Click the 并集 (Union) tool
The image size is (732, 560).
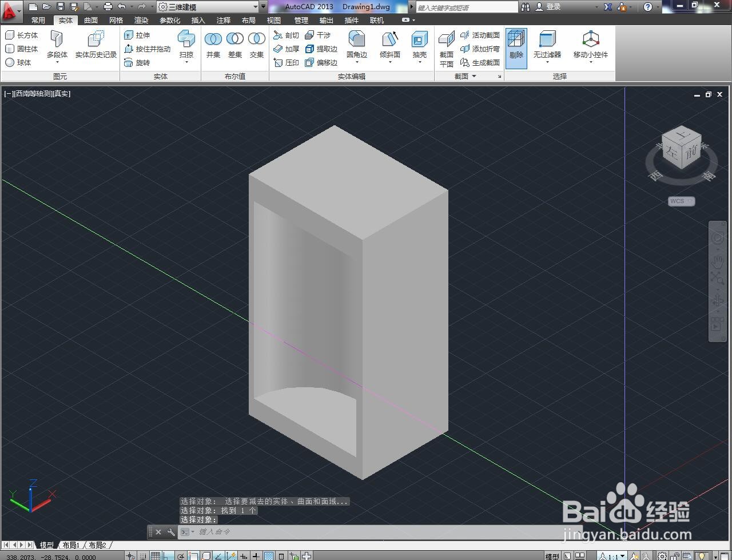(x=213, y=44)
